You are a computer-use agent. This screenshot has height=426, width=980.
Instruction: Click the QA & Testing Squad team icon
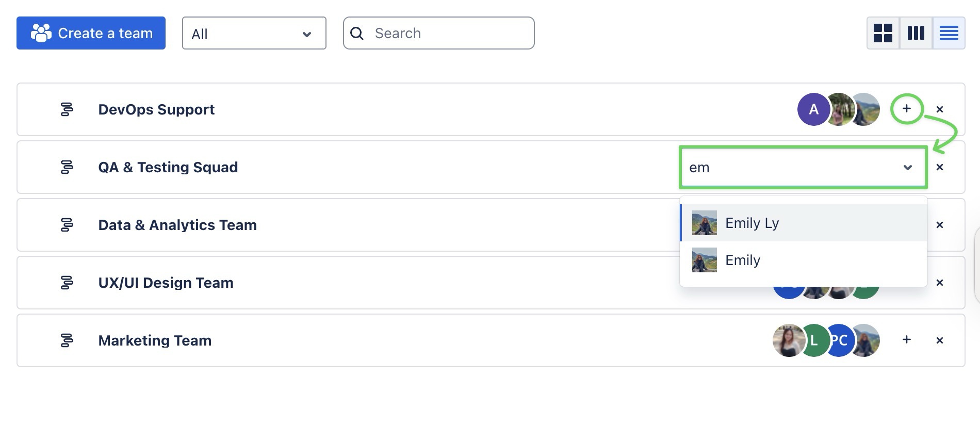pos(67,167)
